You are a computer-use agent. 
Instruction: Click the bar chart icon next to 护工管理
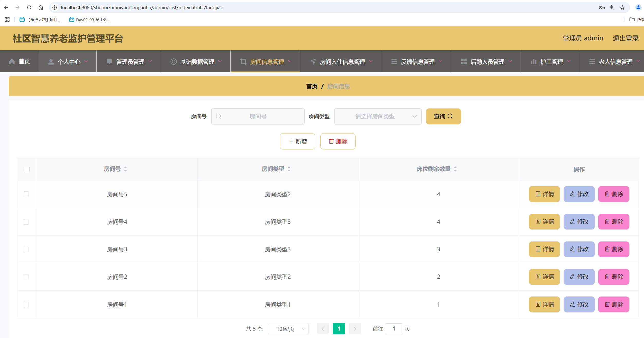pyautogui.click(x=534, y=61)
